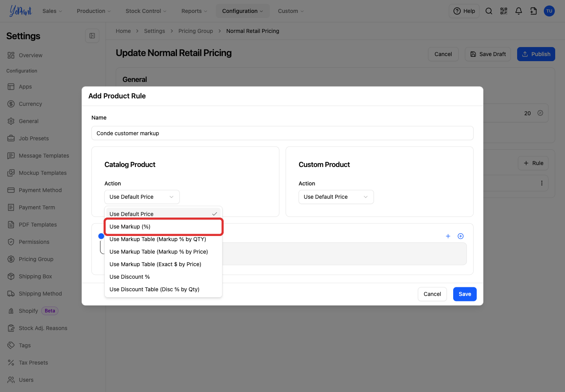Choose Use Discount Table (Disc % by Qty)
565x392 pixels.
(x=163, y=289)
